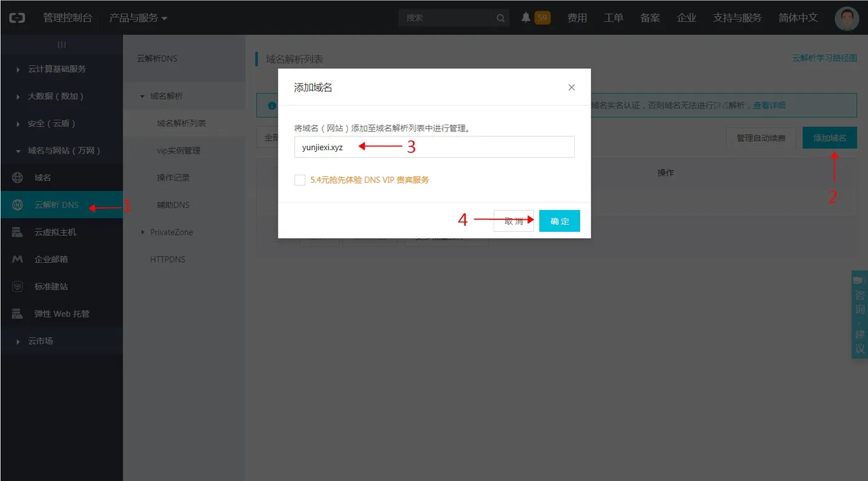Tick the DNS VIP 贵宾服务 checkbox
Screen dimensions: 868x481
[300, 180]
